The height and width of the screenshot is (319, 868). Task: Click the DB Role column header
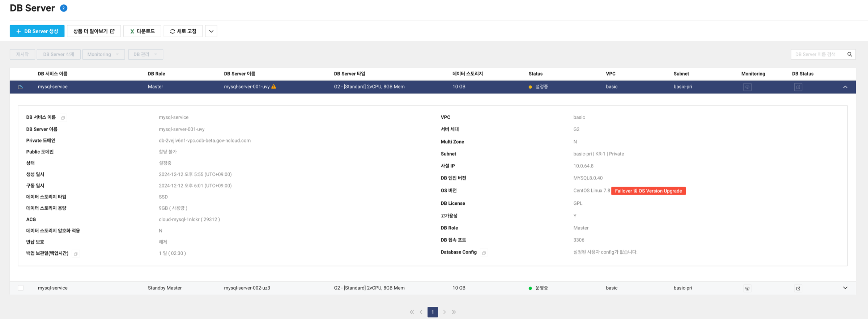156,74
